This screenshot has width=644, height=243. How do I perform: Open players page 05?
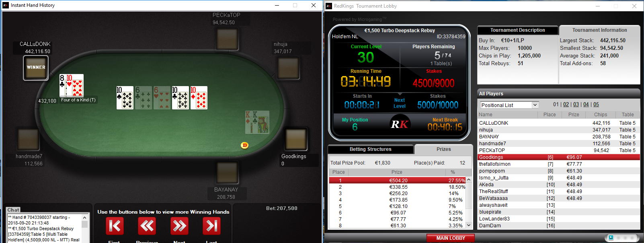596,105
